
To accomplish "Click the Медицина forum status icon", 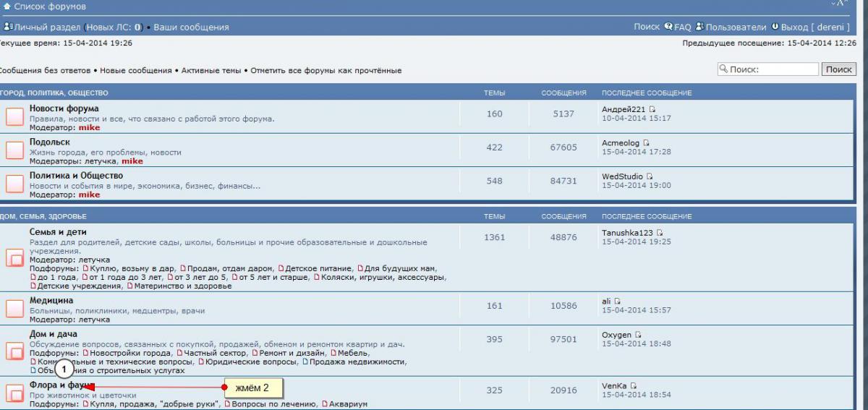I will [x=15, y=309].
